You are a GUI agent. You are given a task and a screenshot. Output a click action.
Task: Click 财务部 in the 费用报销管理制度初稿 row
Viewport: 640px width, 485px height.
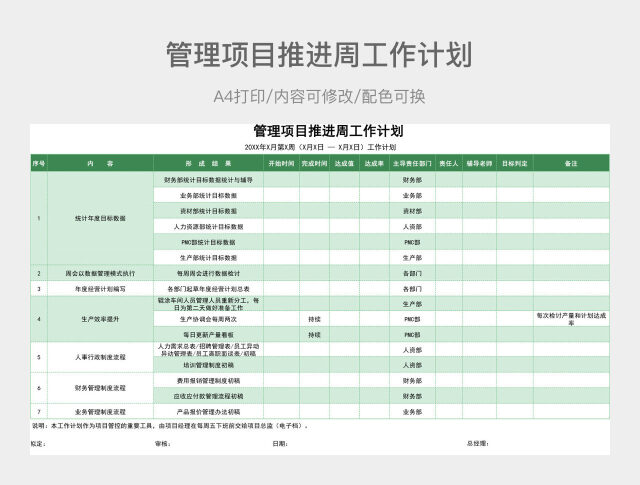coord(412,380)
